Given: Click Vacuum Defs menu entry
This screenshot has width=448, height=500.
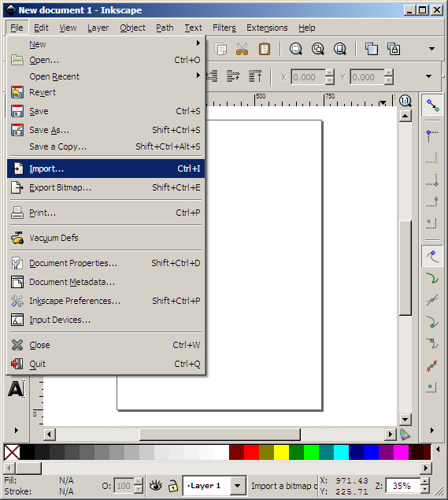Looking at the screenshot, I should 106,238.
